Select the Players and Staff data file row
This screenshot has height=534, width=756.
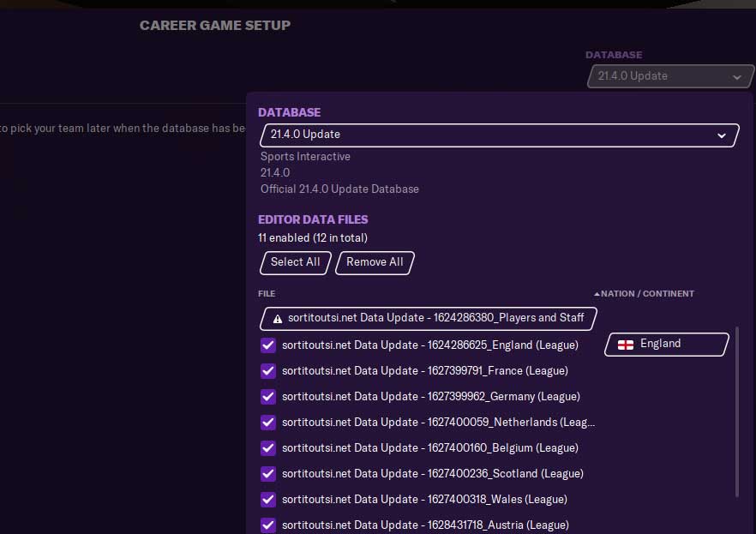click(429, 319)
